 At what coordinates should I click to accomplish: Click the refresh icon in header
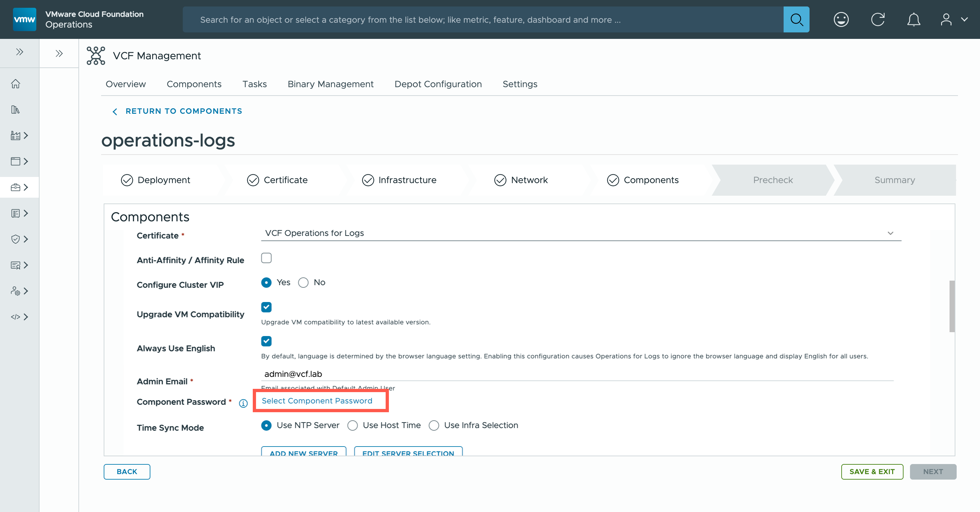(878, 19)
